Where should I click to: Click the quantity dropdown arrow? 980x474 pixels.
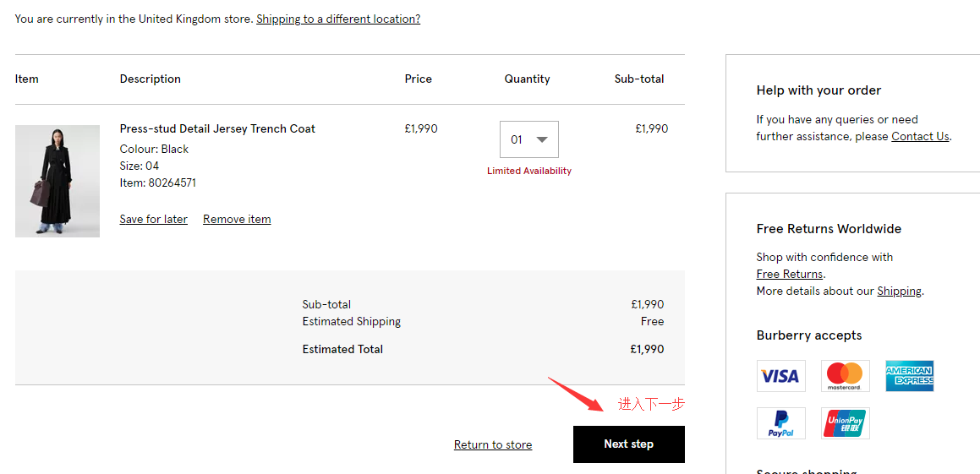[x=542, y=139]
